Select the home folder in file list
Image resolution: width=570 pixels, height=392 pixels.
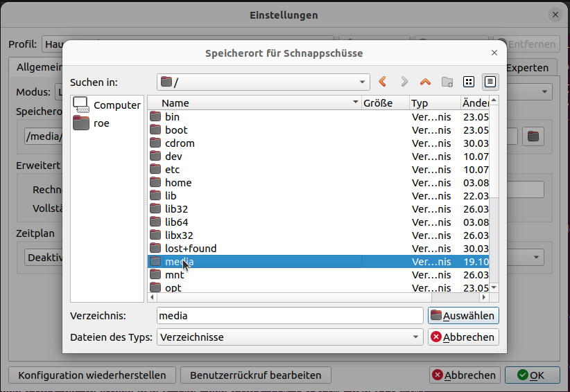pyautogui.click(x=178, y=183)
